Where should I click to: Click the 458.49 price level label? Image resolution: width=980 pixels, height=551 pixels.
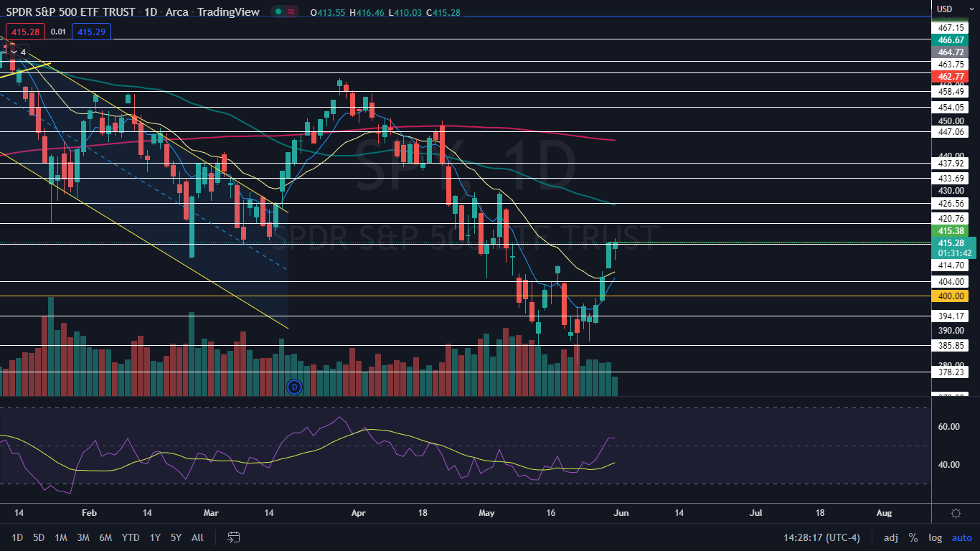tap(949, 91)
